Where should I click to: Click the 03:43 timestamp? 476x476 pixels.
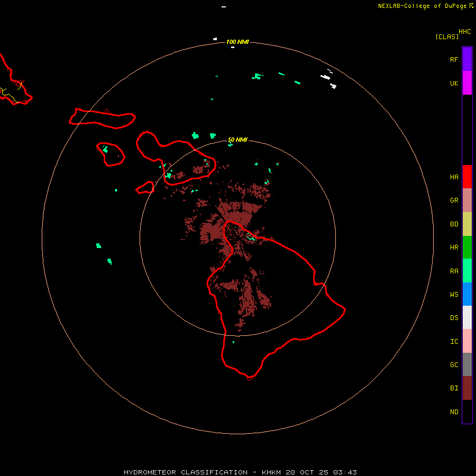[x=345, y=472]
